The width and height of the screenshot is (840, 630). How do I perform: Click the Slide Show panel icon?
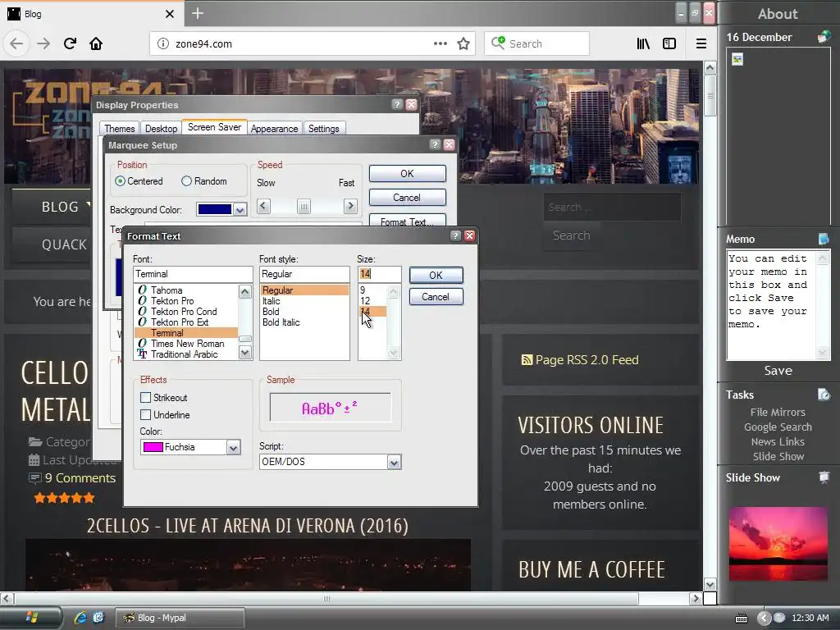824,477
